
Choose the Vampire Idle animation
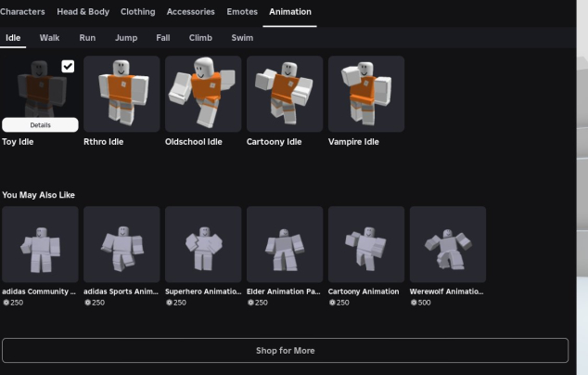coord(366,94)
